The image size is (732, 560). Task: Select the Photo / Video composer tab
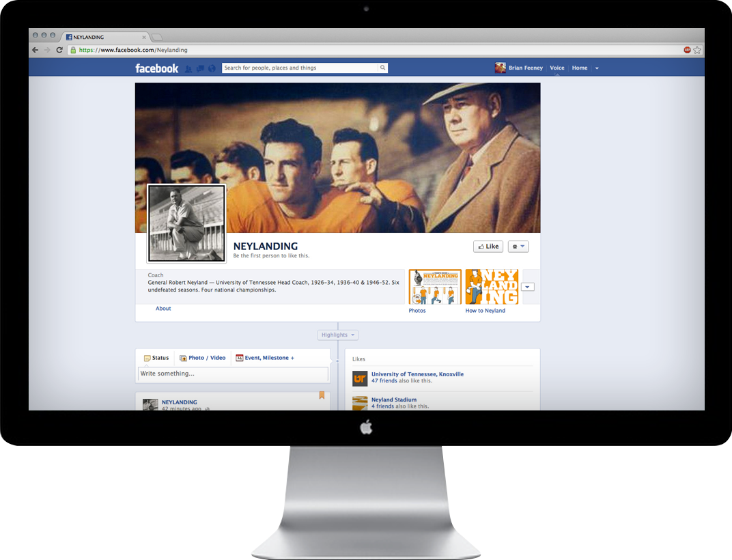click(203, 358)
